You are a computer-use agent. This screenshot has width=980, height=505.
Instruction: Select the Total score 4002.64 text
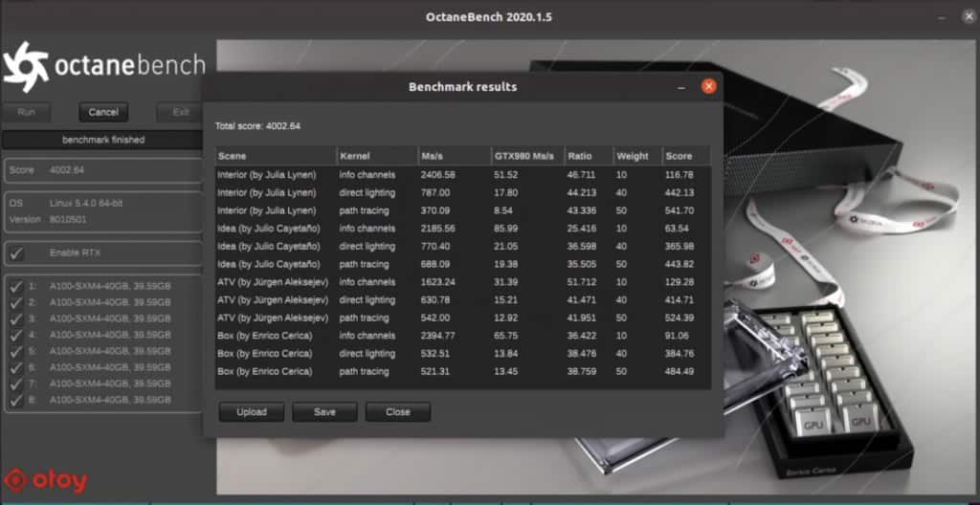257,125
